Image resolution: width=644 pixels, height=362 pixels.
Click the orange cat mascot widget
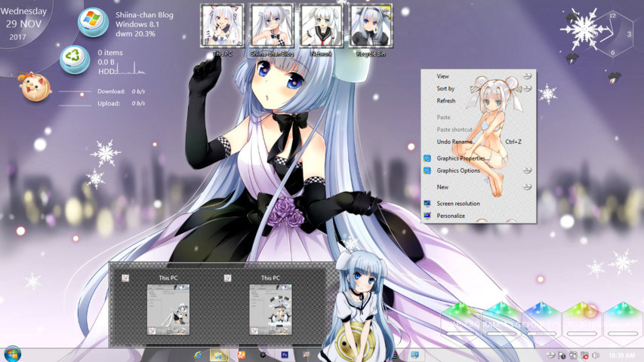click(35, 87)
